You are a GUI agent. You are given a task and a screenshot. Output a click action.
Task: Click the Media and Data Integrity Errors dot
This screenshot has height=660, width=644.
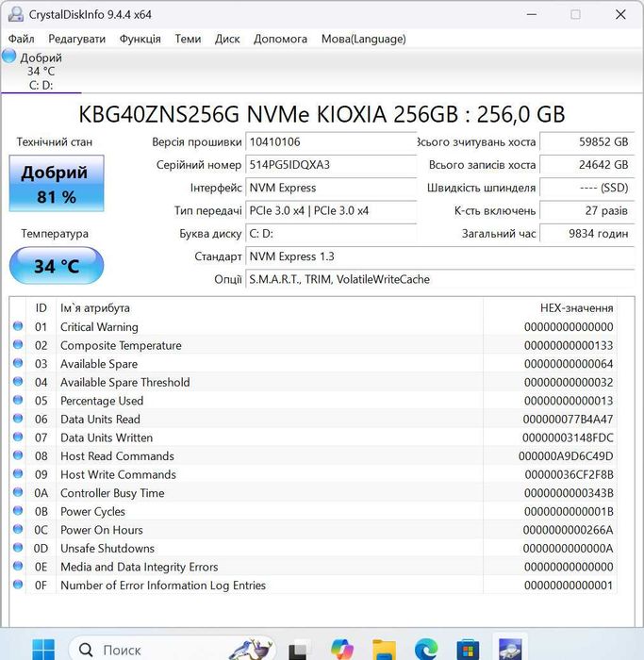[18, 566]
